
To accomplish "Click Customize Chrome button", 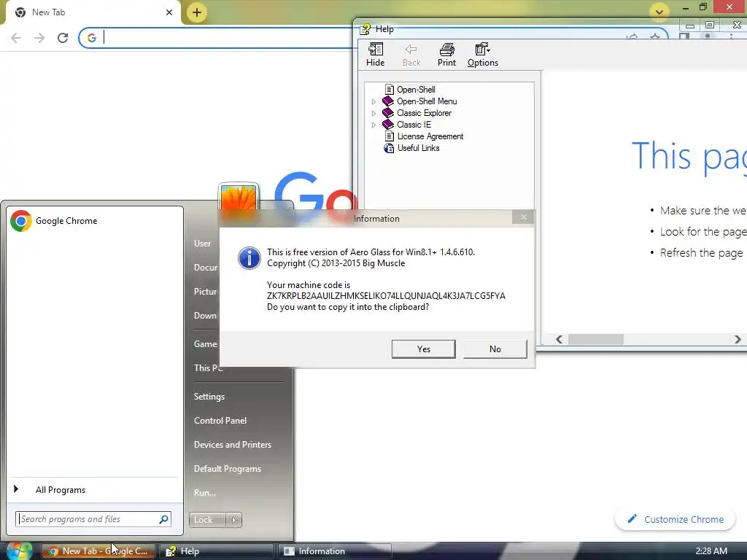I will [x=676, y=519].
